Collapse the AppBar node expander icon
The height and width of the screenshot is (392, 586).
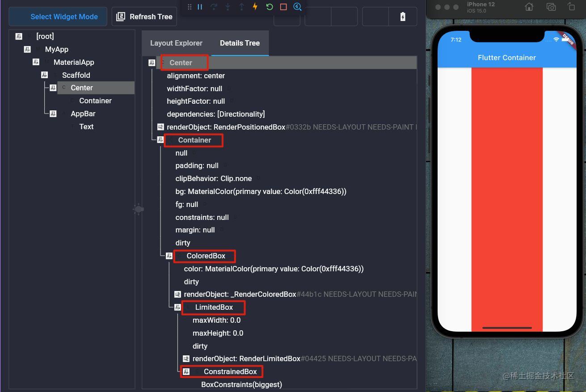click(53, 114)
